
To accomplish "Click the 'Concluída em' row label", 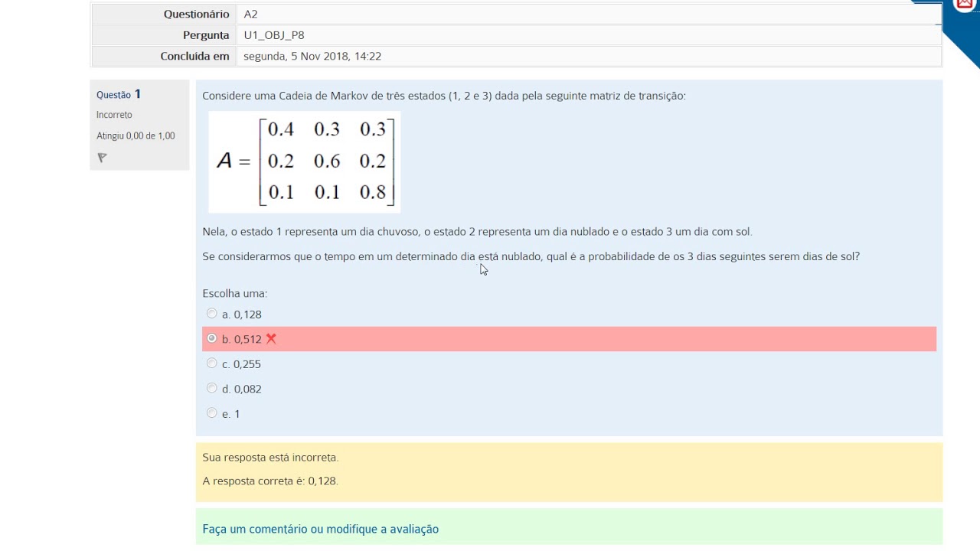I will [x=194, y=57].
